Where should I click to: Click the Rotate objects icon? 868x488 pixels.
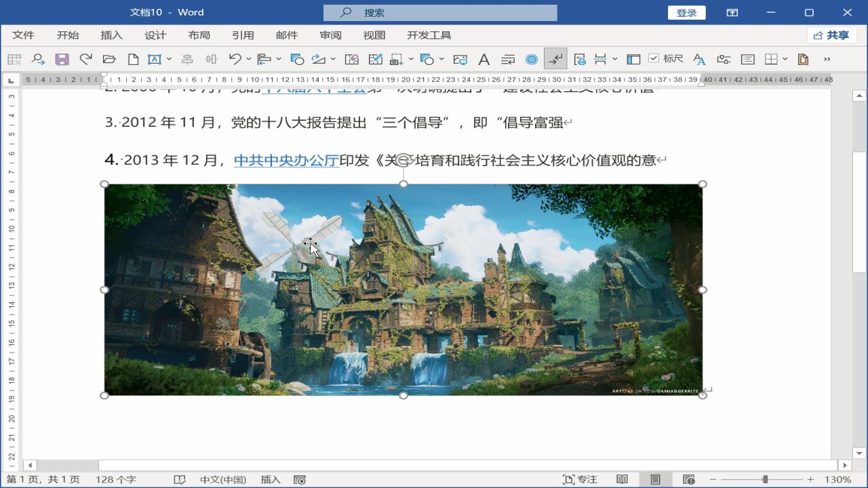(319, 60)
